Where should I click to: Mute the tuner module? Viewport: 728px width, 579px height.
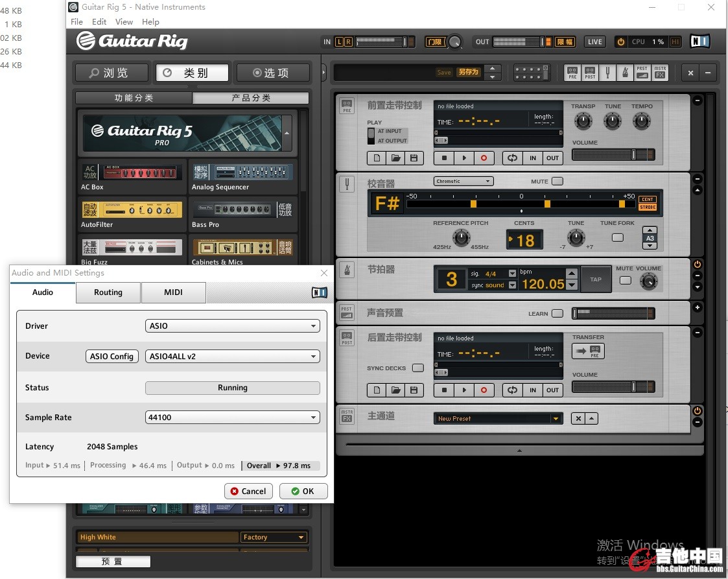point(557,182)
